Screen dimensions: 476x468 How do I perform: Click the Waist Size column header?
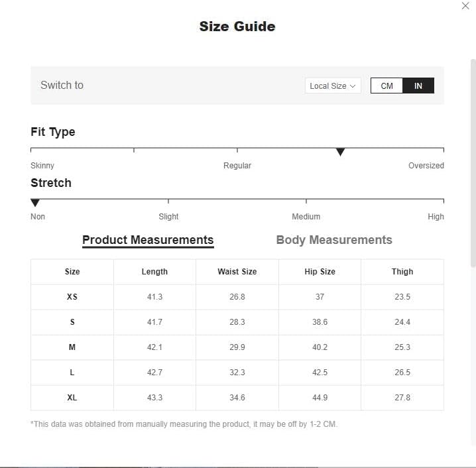coord(237,271)
